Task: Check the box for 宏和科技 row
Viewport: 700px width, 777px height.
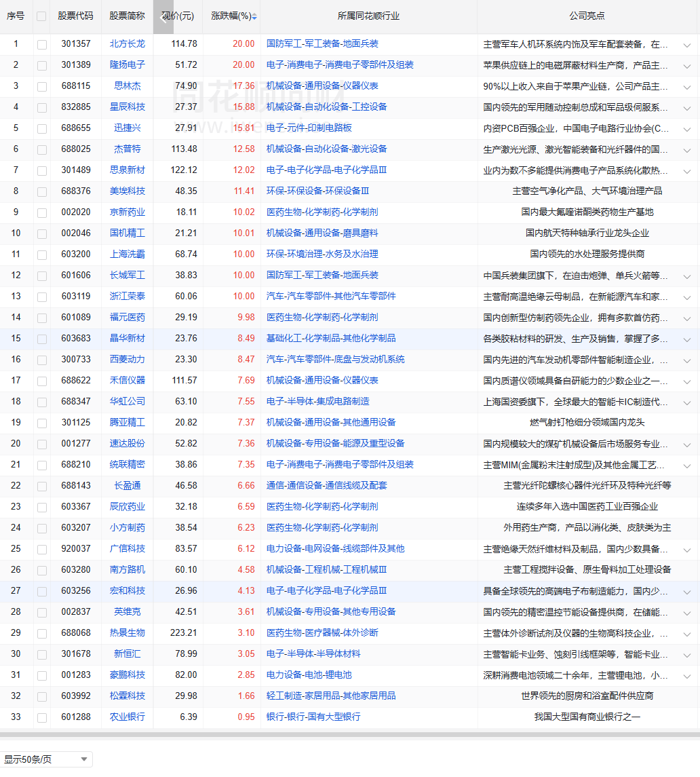Action: [x=42, y=592]
